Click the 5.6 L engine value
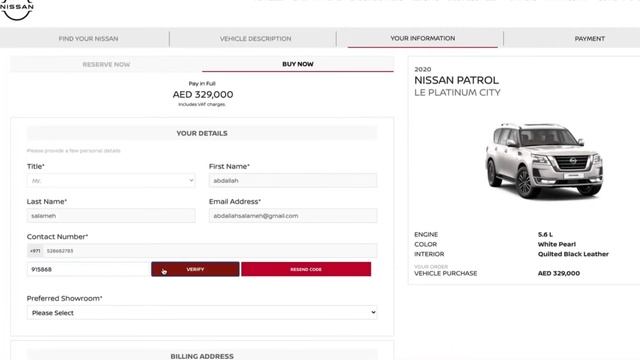 [545, 234]
